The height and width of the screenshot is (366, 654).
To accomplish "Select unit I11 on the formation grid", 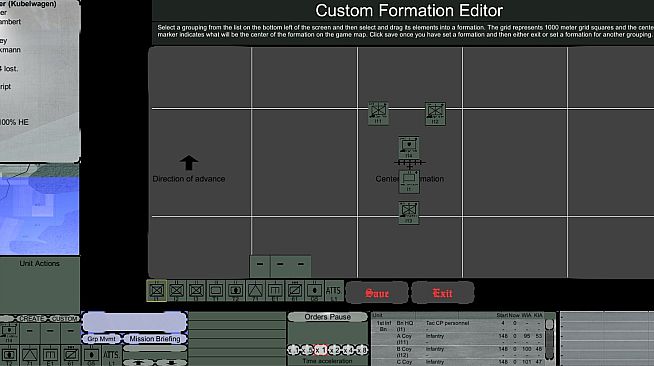I will coord(378,113).
